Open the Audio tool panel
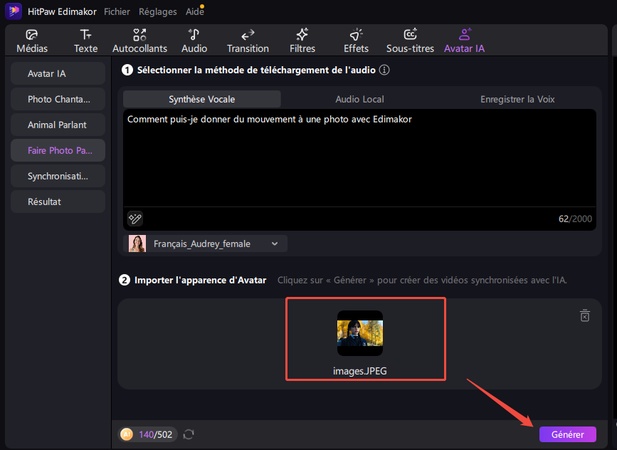The height and width of the screenshot is (450, 617). coord(194,40)
